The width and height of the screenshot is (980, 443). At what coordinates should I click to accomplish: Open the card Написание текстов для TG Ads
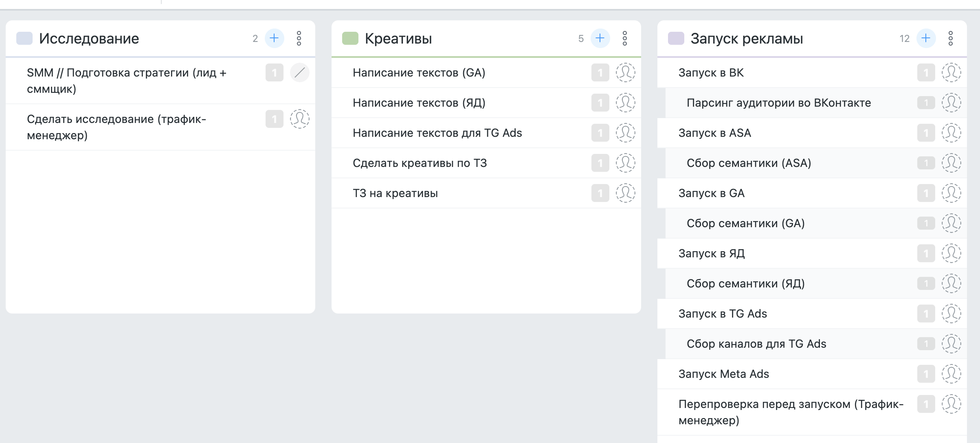click(x=438, y=133)
